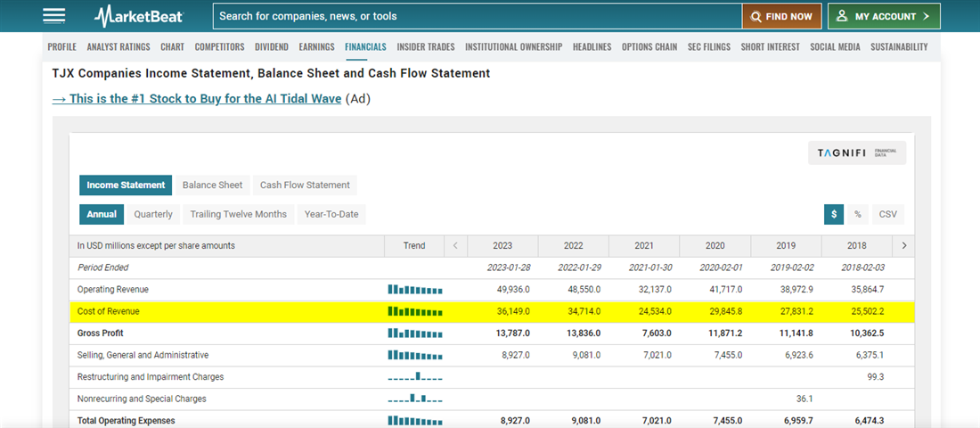This screenshot has height=428, width=980.
Task: Click the MarketBeat logo
Action: click(140, 16)
